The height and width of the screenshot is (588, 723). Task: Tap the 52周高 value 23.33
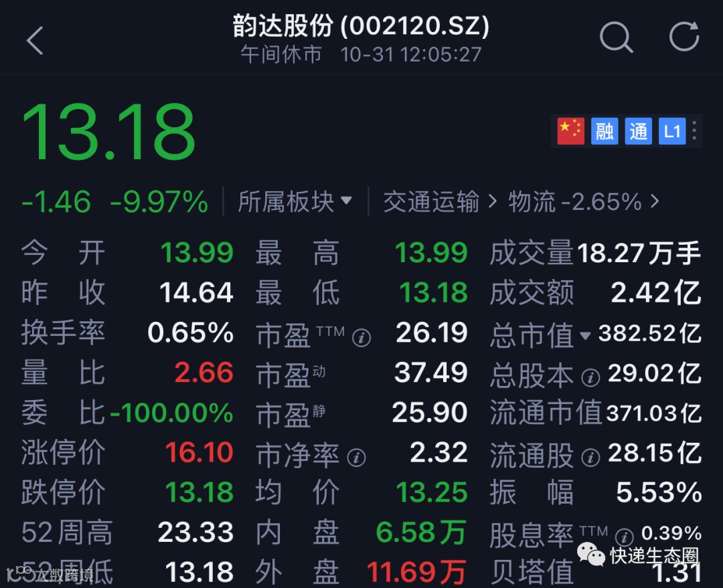tap(195, 532)
